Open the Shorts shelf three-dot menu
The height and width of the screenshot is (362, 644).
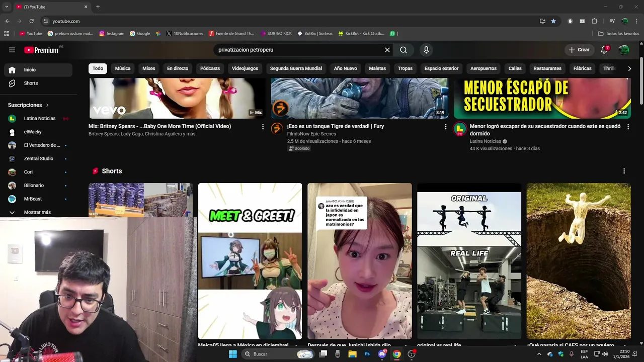click(624, 171)
